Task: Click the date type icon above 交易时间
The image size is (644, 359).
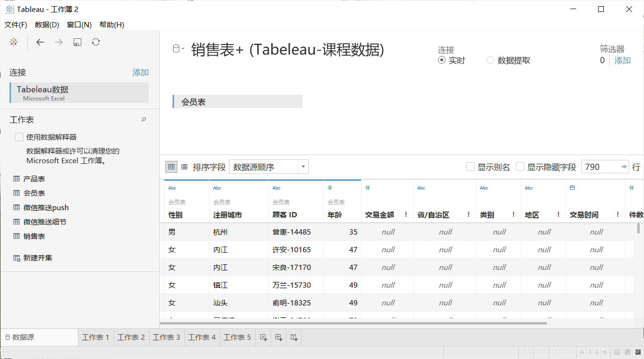Action: [x=572, y=188]
